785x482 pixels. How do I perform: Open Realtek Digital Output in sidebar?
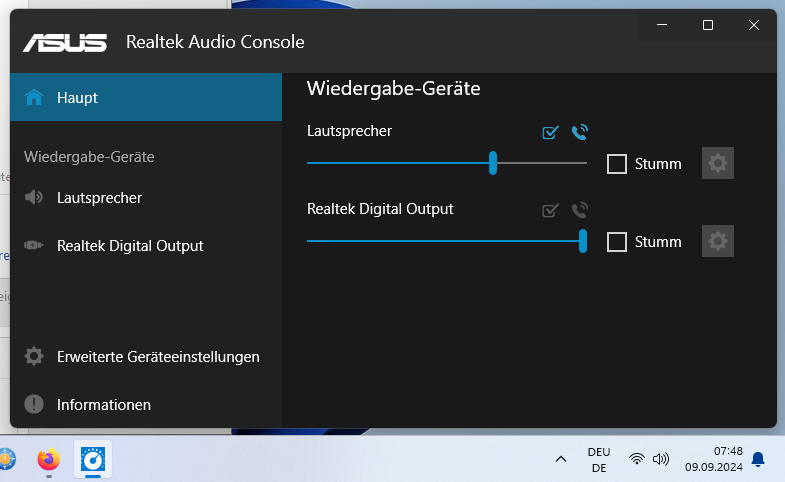coord(146,246)
